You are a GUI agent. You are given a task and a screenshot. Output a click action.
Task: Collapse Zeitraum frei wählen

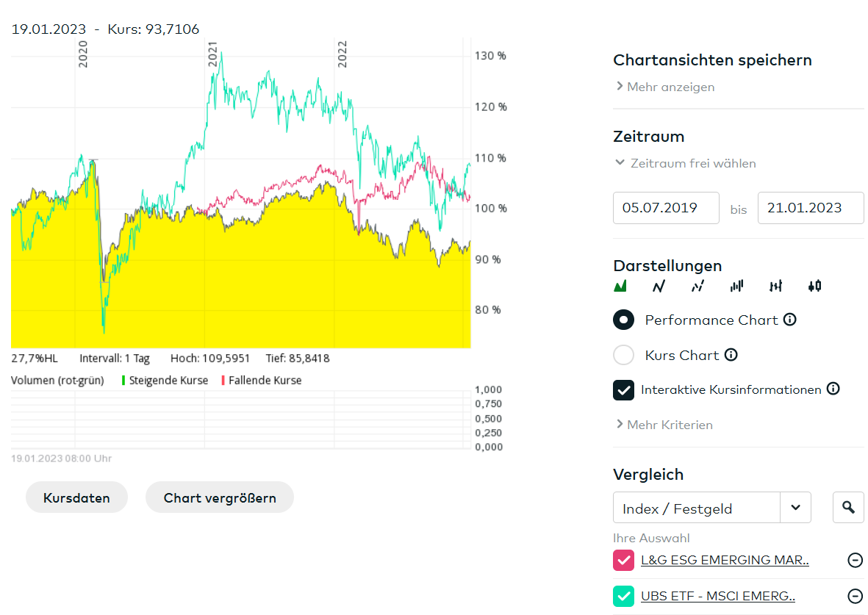pos(686,163)
